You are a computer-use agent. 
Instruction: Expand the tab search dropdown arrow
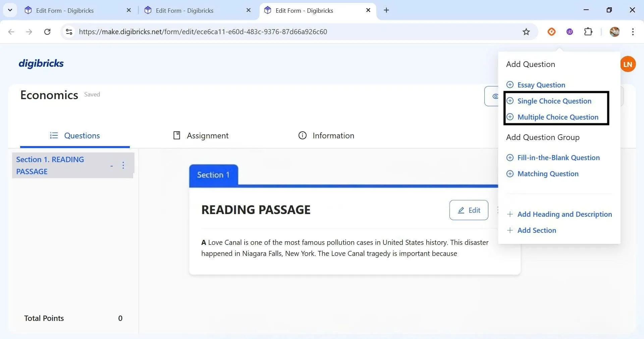click(x=10, y=10)
